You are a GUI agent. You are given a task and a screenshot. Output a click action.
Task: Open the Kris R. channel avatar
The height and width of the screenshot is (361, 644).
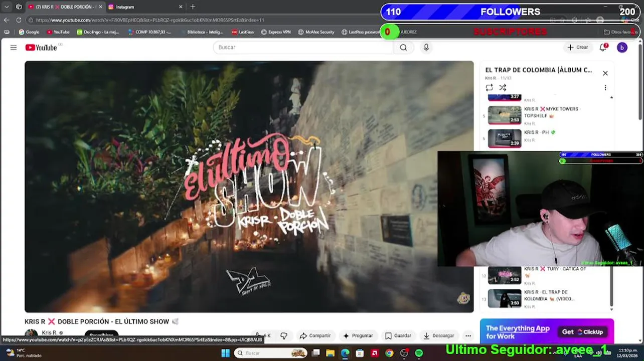pos(31,334)
